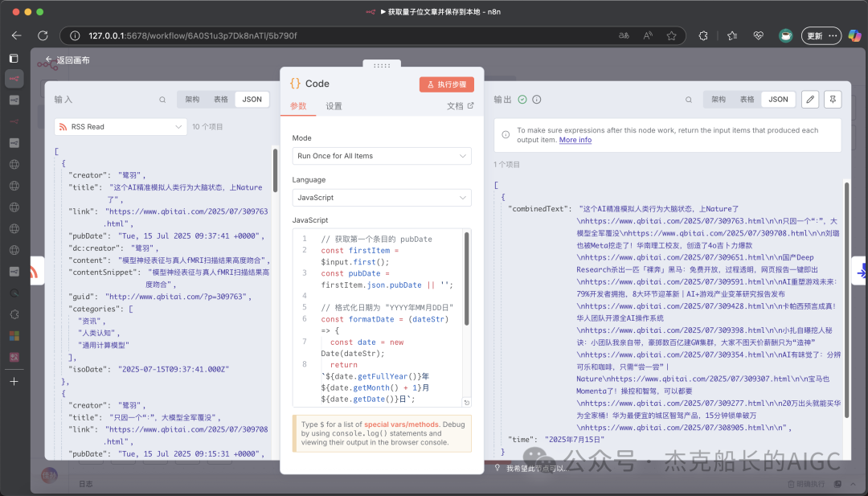Open previous node RSS icon on left edge
The width and height of the screenshot is (868, 496).
35,271
